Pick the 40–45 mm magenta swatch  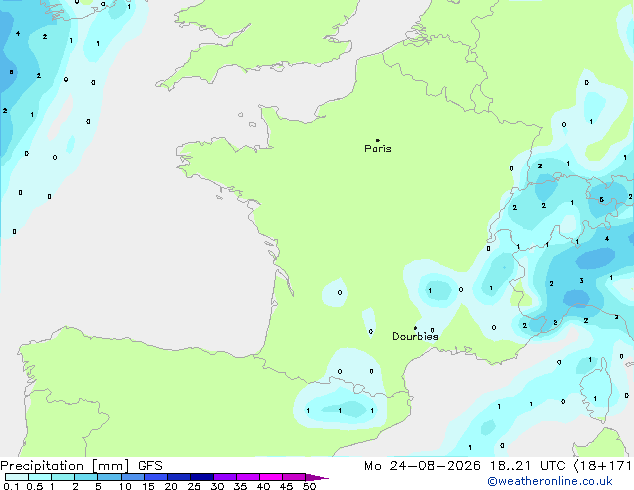(x=271, y=477)
